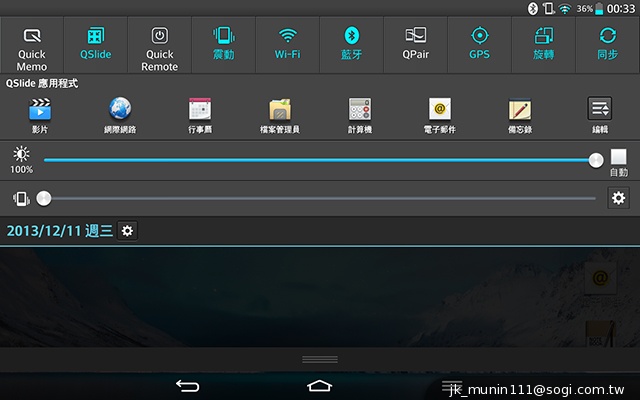The image size is (640, 400).
Task: Click the Wi-Fi status bar icon
Action: coord(564,9)
